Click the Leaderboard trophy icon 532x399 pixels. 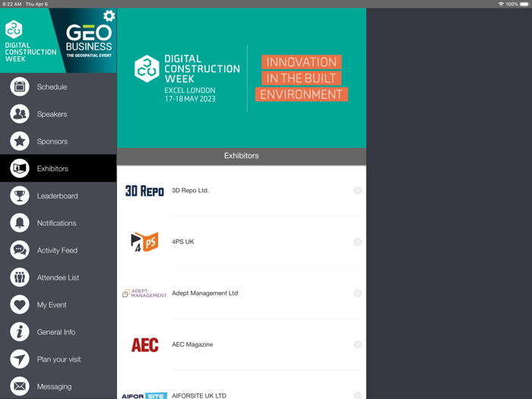pyautogui.click(x=20, y=196)
